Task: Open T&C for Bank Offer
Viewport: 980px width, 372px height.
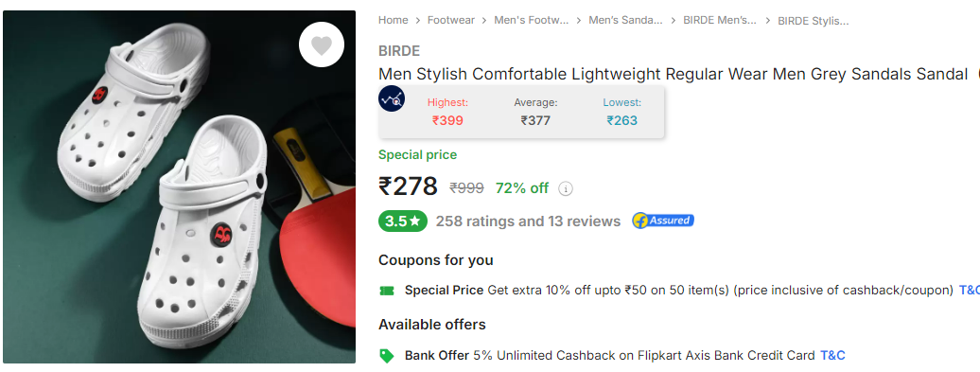Action: [x=832, y=356]
